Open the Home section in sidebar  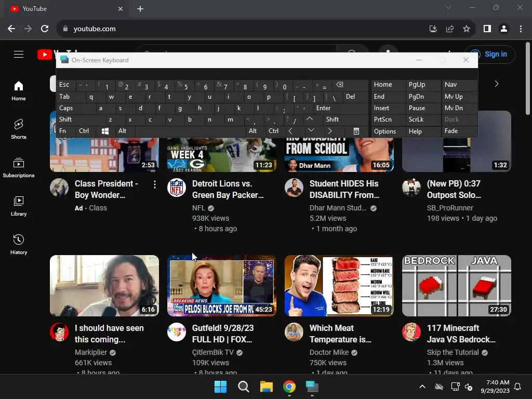[19, 91]
